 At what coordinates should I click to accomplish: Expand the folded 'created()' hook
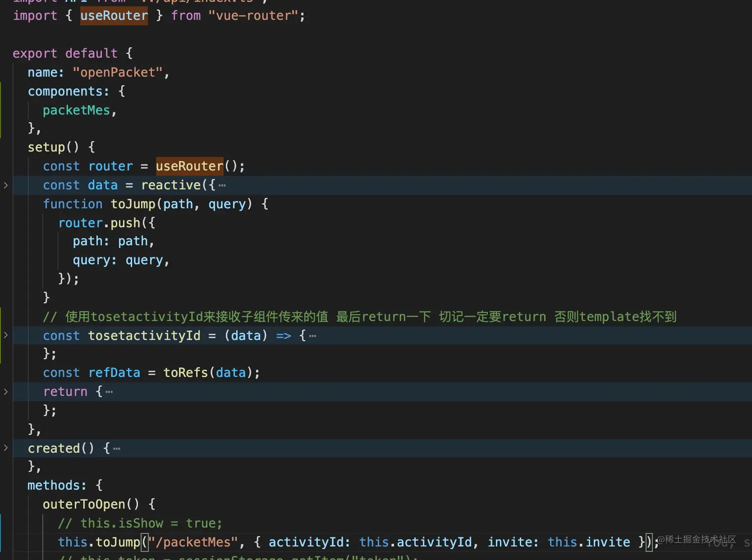(5, 448)
